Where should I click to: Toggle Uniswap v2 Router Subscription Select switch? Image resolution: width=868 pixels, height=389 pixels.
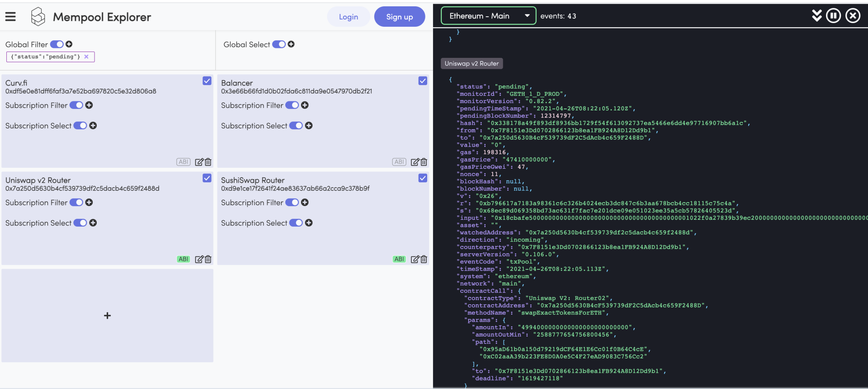(x=80, y=223)
